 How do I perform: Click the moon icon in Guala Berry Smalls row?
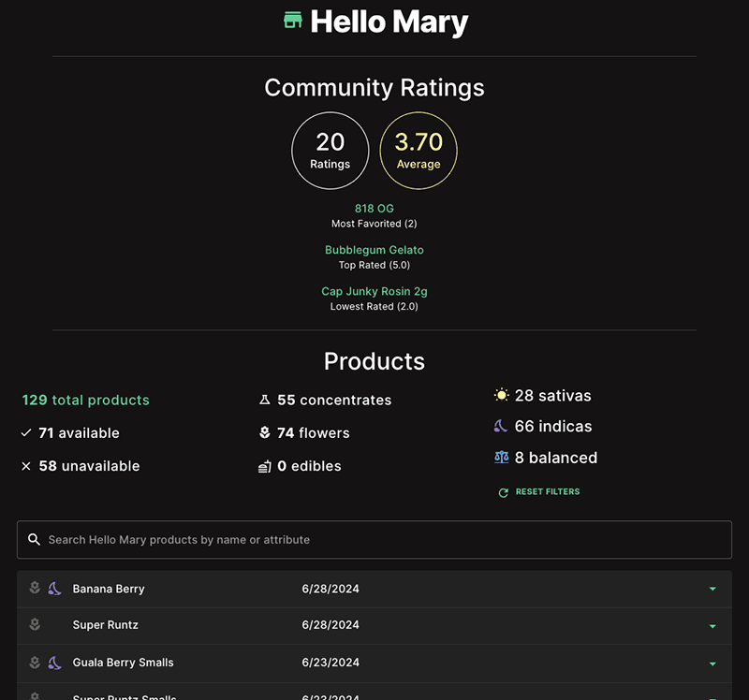(x=54, y=663)
